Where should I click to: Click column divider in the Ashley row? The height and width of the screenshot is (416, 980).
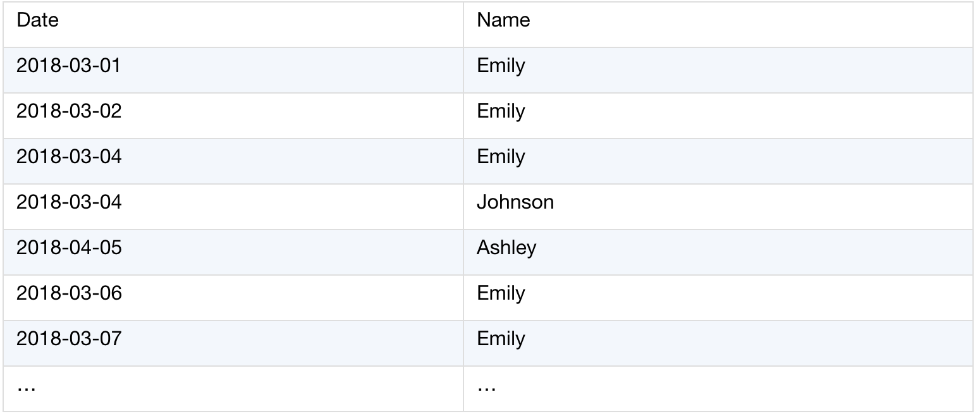click(x=463, y=252)
